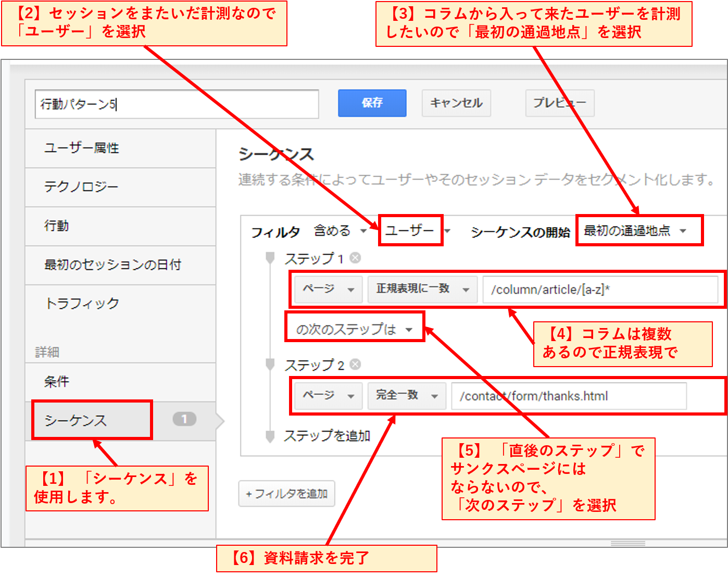This screenshot has width=728, height=577.
Task: Click the /contact/form/thanks.html value field
Action: click(568, 396)
